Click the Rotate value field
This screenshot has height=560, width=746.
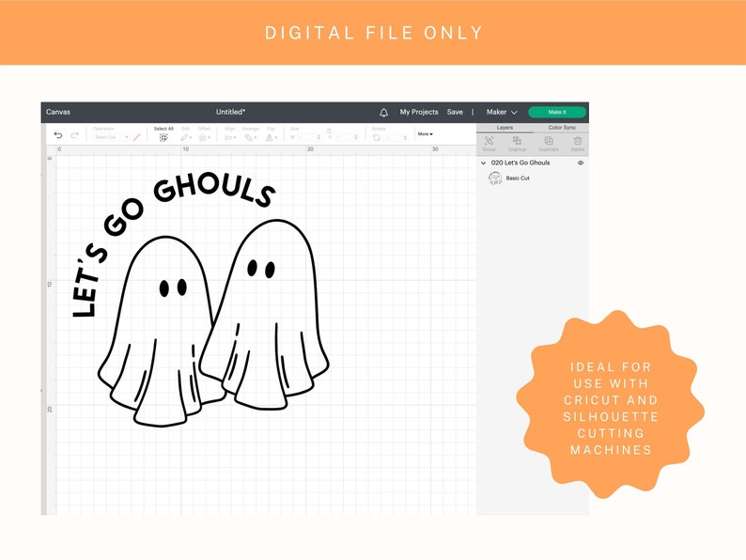tap(395, 137)
